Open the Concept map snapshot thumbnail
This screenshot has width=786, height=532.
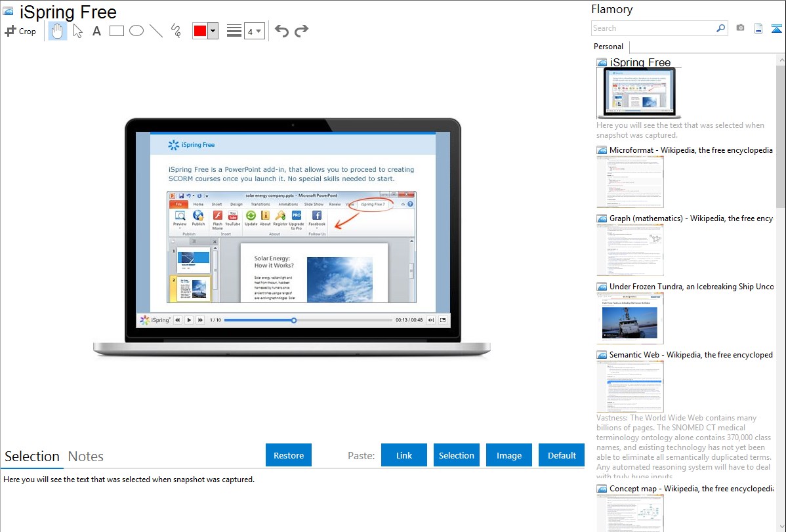point(630,513)
